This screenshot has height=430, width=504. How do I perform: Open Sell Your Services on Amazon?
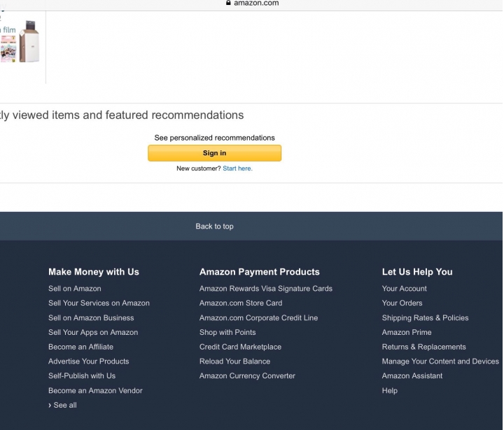pos(99,303)
